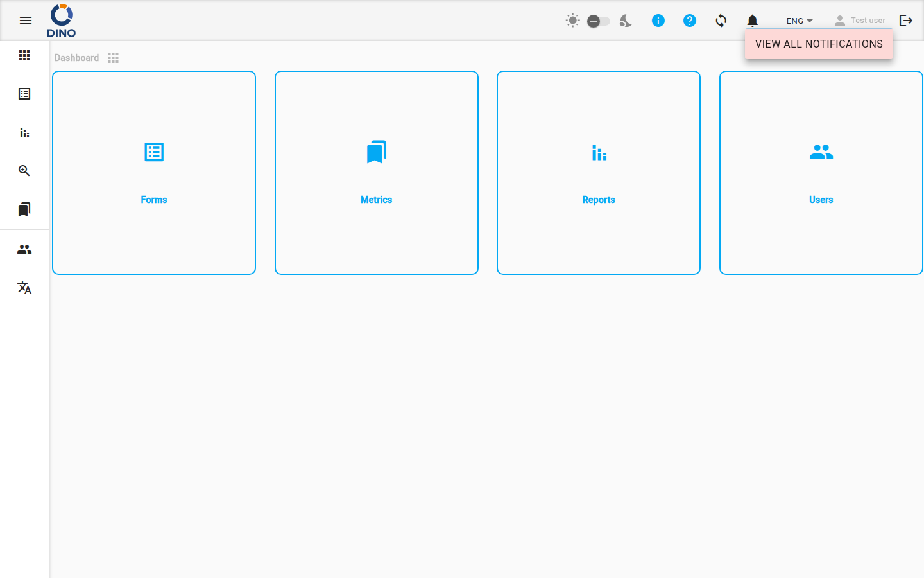Open Metrics from the sidebar bookmark icon
Image resolution: width=924 pixels, height=578 pixels.
(24, 209)
